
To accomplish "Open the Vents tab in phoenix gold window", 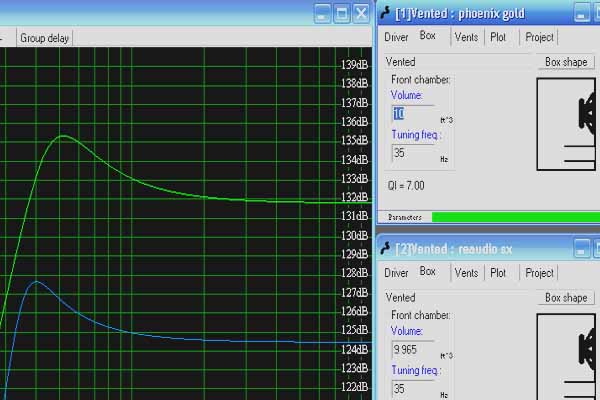I will tap(466, 37).
